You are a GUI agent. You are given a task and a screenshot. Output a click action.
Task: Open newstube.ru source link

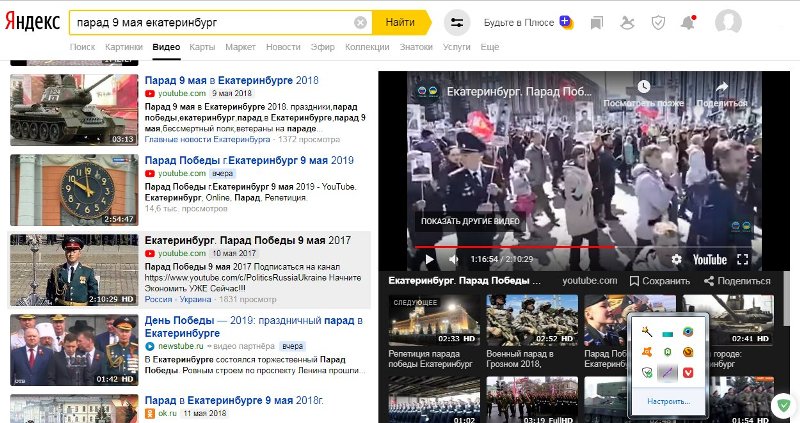[x=181, y=346]
